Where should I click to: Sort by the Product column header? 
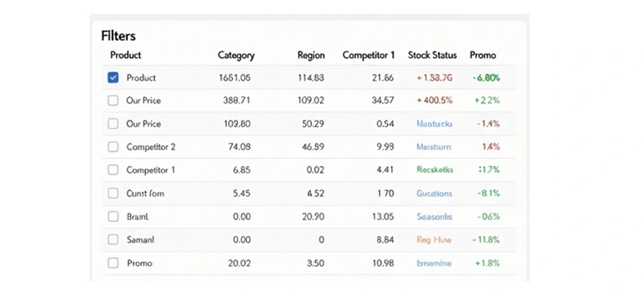coord(126,55)
